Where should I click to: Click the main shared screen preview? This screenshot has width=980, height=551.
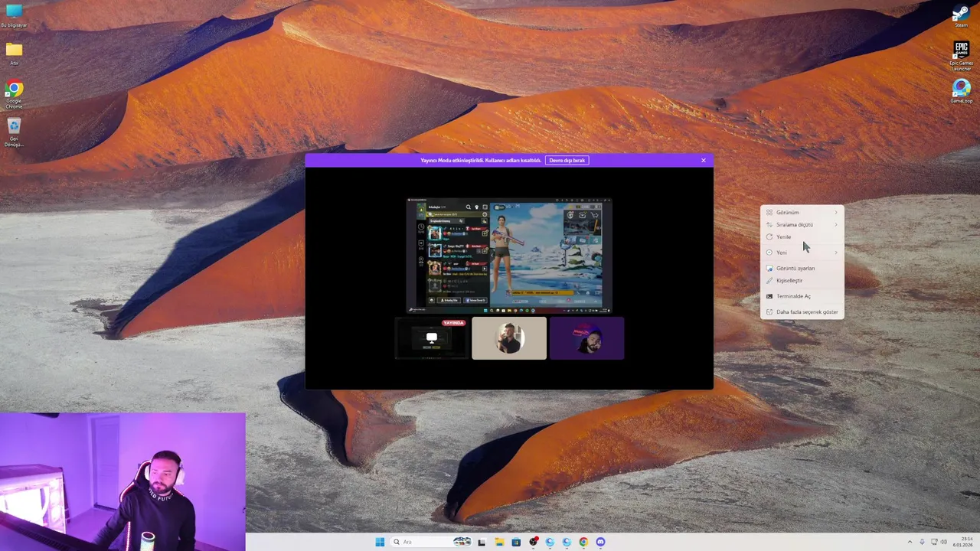point(509,256)
